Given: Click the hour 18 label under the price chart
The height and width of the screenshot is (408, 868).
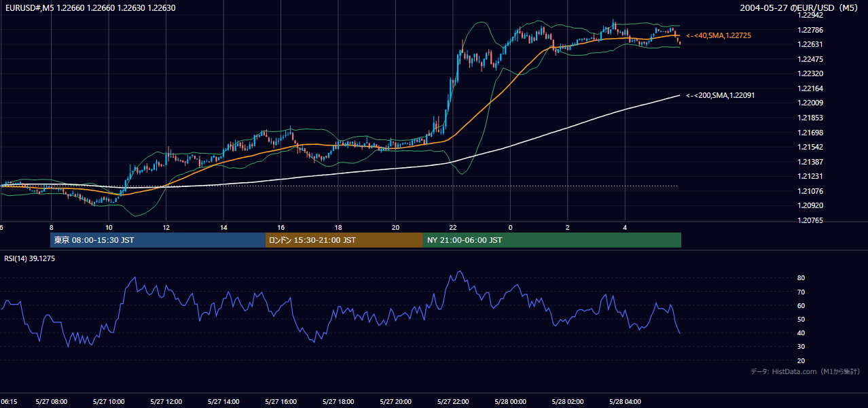Looking at the screenshot, I should pyautogui.click(x=338, y=227).
